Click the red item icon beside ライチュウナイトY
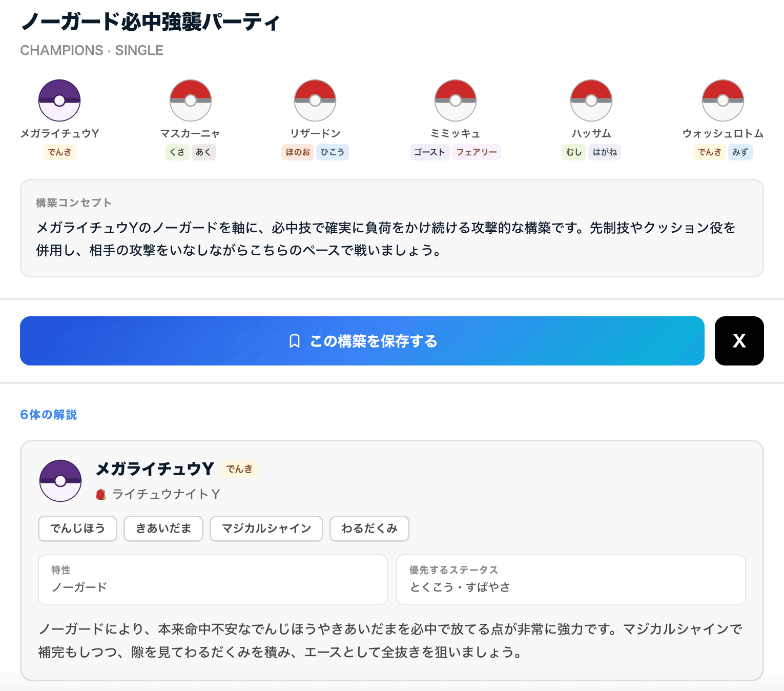Image resolution: width=784 pixels, height=691 pixels. 101,495
